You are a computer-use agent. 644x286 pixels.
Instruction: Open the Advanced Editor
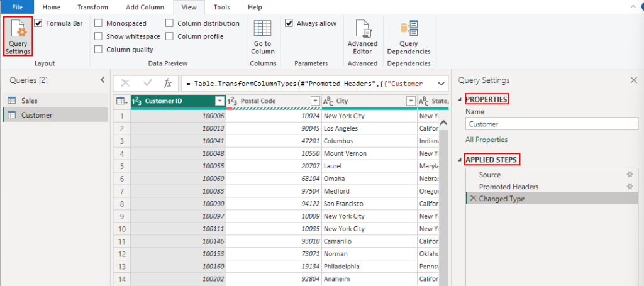click(x=362, y=37)
